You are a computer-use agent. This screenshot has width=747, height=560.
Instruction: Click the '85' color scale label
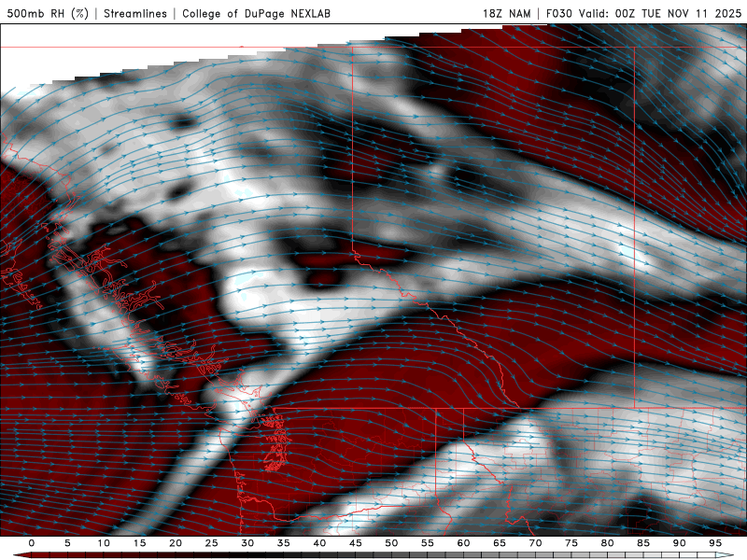(x=643, y=543)
